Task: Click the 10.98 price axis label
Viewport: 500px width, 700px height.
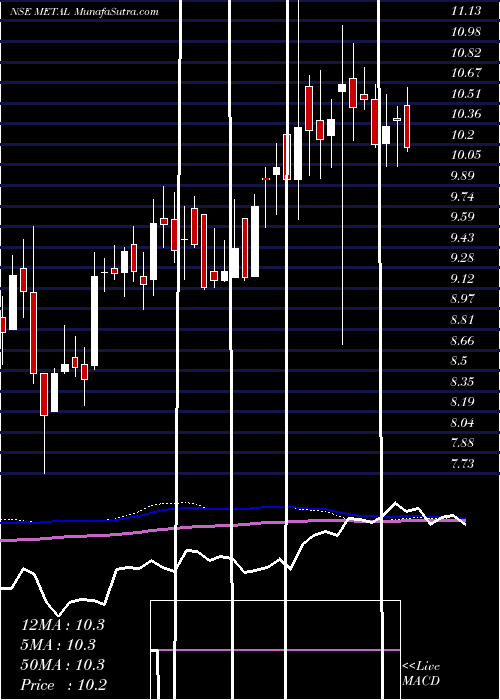Action: coord(466,32)
